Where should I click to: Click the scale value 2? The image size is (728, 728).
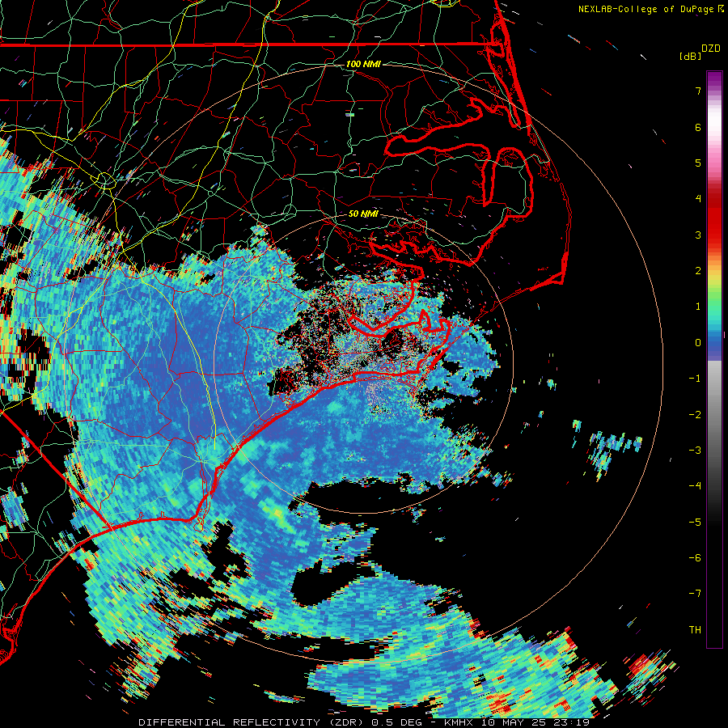coord(698,271)
